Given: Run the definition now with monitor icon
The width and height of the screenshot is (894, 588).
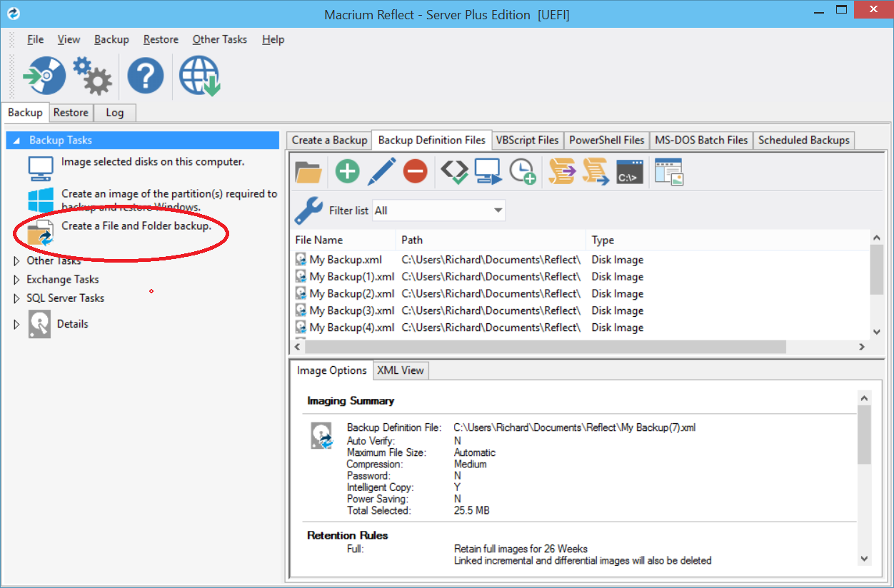Looking at the screenshot, I should [x=488, y=171].
